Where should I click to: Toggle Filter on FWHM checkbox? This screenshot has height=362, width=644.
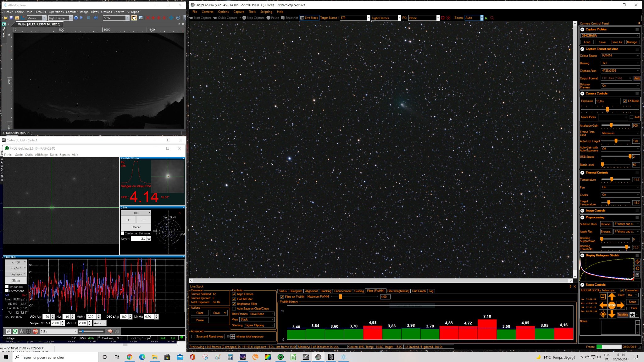coord(282,297)
